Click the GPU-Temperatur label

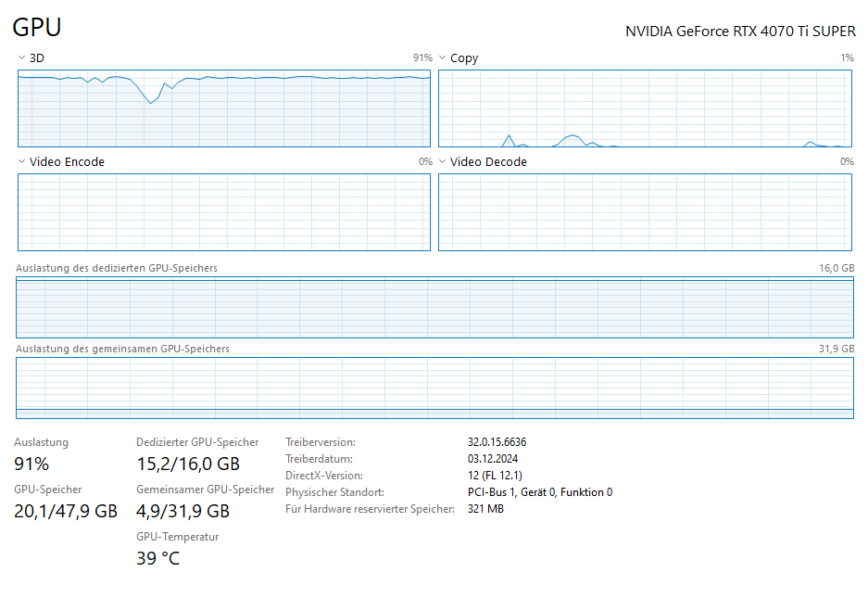[x=178, y=537]
